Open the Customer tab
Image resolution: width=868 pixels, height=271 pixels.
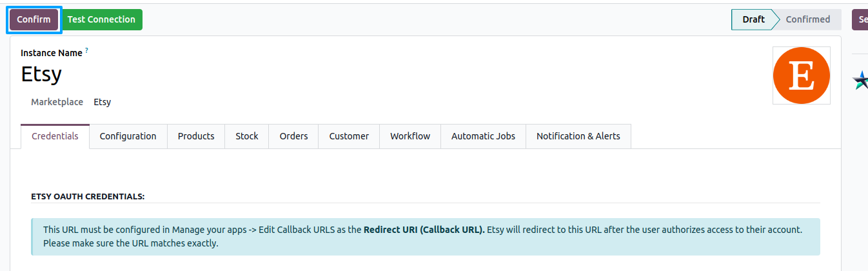tap(349, 136)
